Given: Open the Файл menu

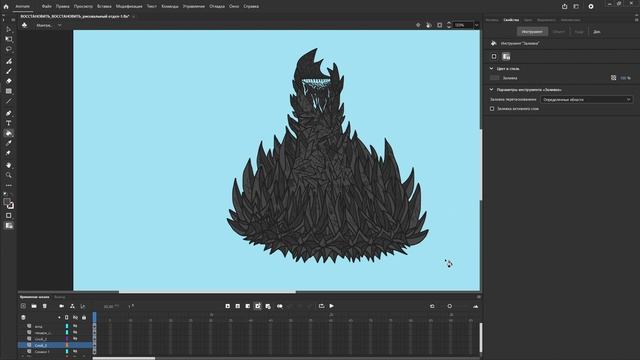Looking at the screenshot, I should [x=47, y=7].
